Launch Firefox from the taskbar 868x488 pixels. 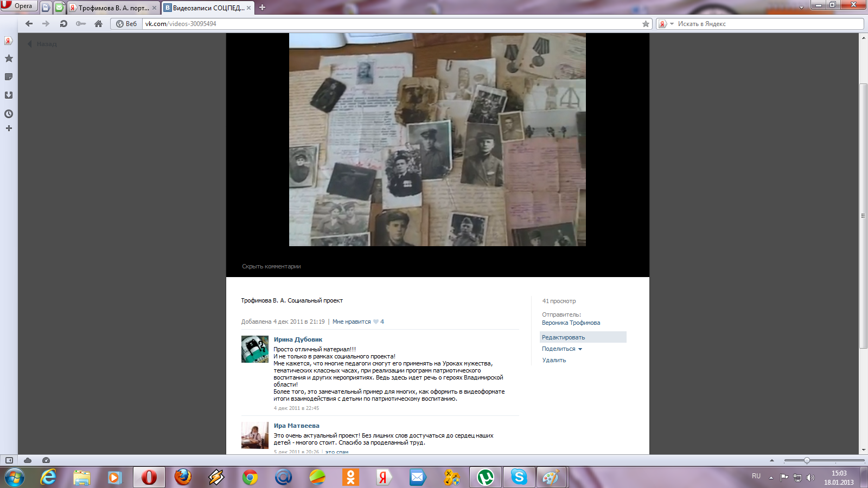(183, 477)
